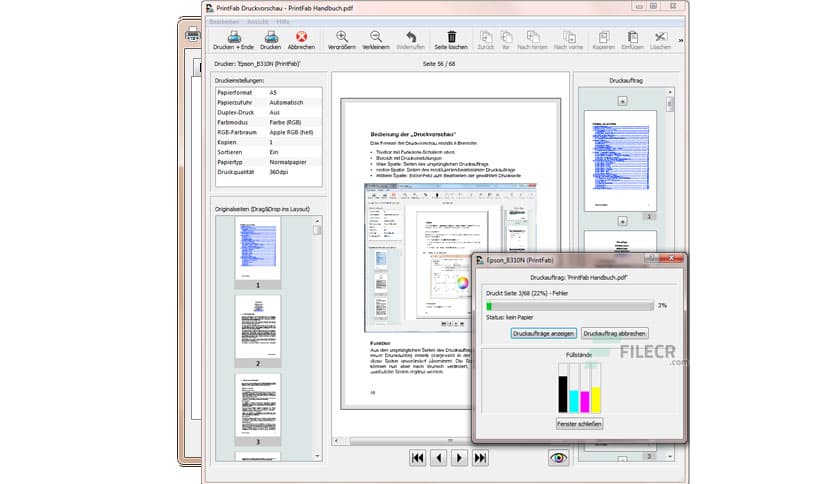Go to the previous page arrow
Image resolution: width=836 pixels, height=484 pixels.
(x=438, y=457)
